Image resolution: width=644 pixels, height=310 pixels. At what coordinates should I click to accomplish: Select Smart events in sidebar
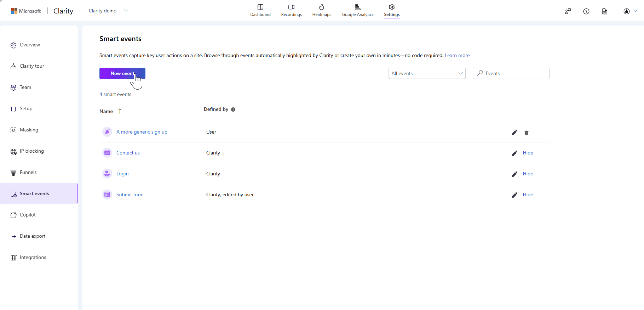39,193
